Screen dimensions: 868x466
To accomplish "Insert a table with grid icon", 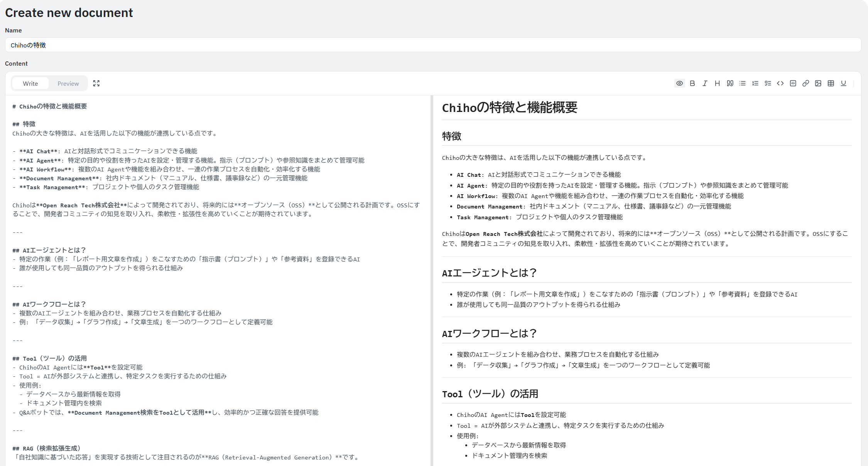I will (831, 83).
